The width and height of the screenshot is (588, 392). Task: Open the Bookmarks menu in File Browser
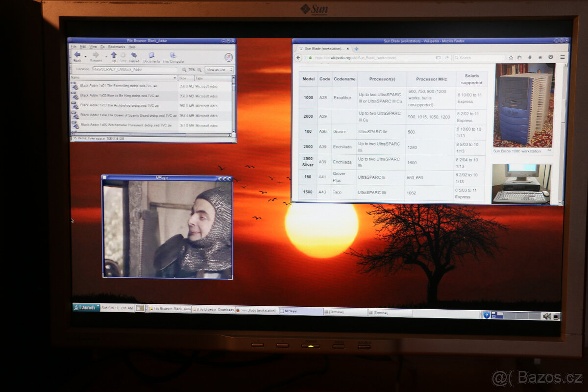pyautogui.click(x=117, y=47)
